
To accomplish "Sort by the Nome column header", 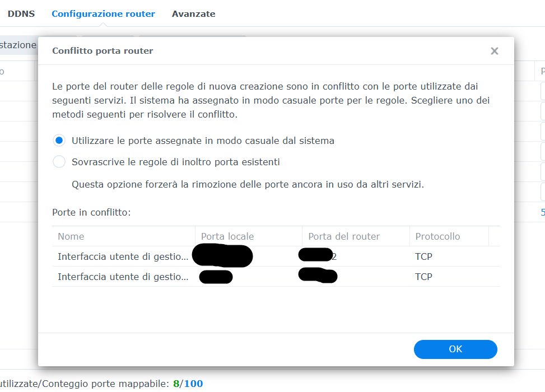I will 123,236.
